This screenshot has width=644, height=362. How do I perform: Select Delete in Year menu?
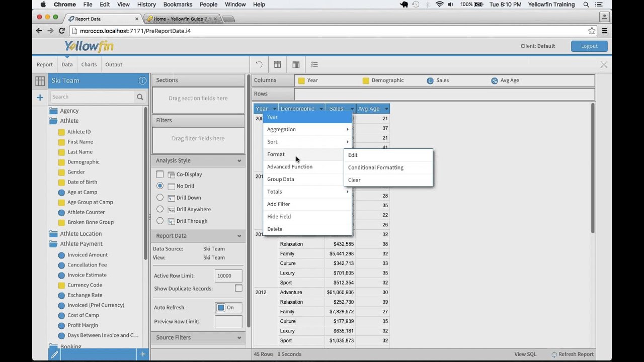pos(307,229)
